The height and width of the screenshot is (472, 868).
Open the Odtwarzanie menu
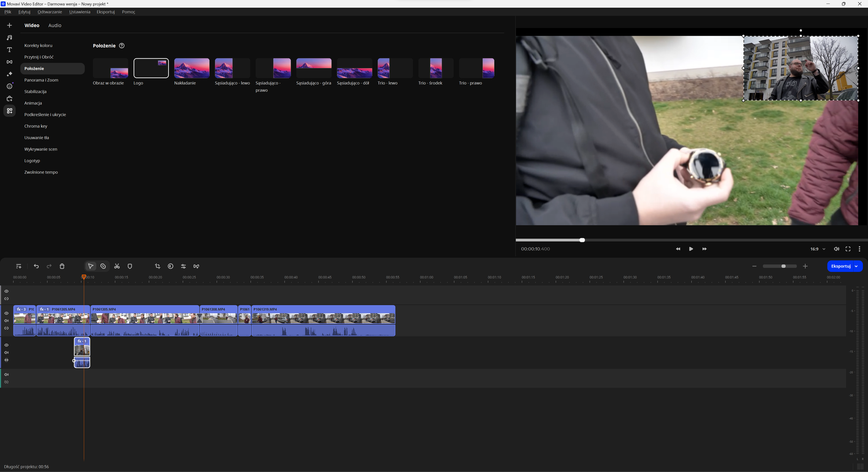50,12
